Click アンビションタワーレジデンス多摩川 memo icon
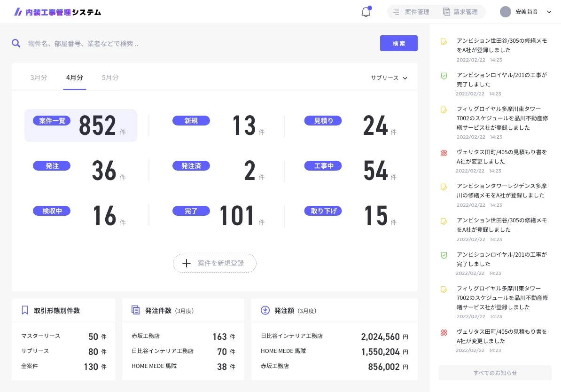Image resolution: width=561 pixels, height=392 pixels. coord(444,187)
